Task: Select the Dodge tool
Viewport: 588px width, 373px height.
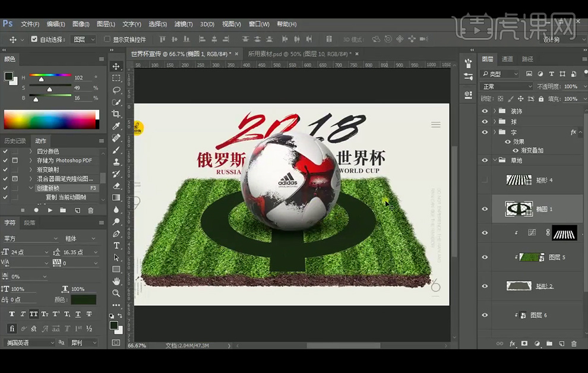Action: coord(116,222)
